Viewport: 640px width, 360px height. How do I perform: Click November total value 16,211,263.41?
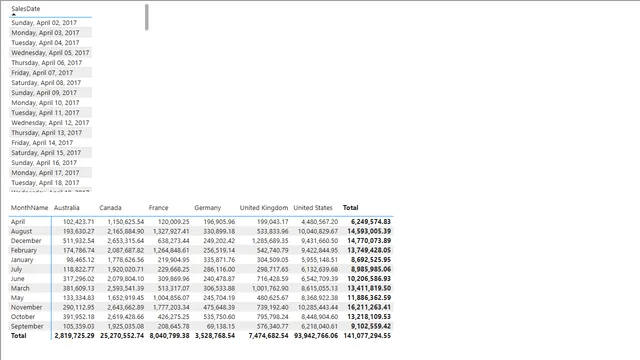(369, 307)
